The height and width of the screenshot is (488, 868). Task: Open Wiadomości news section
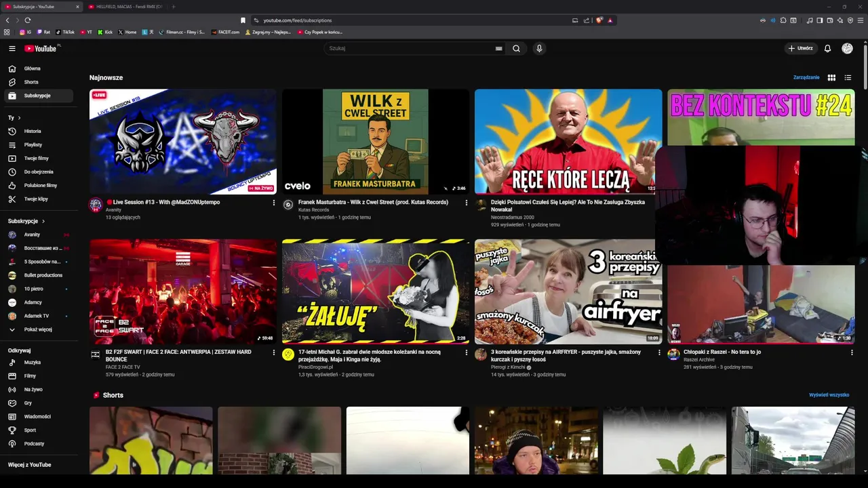click(x=39, y=416)
